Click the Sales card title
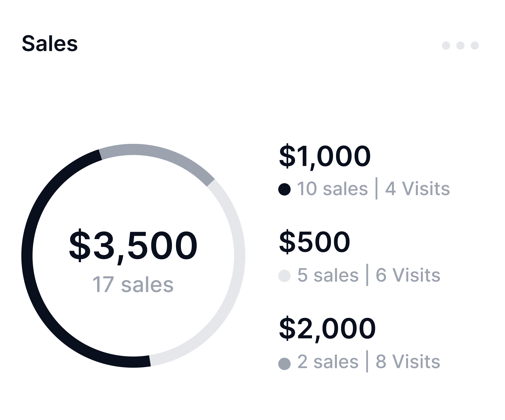 [x=50, y=44]
